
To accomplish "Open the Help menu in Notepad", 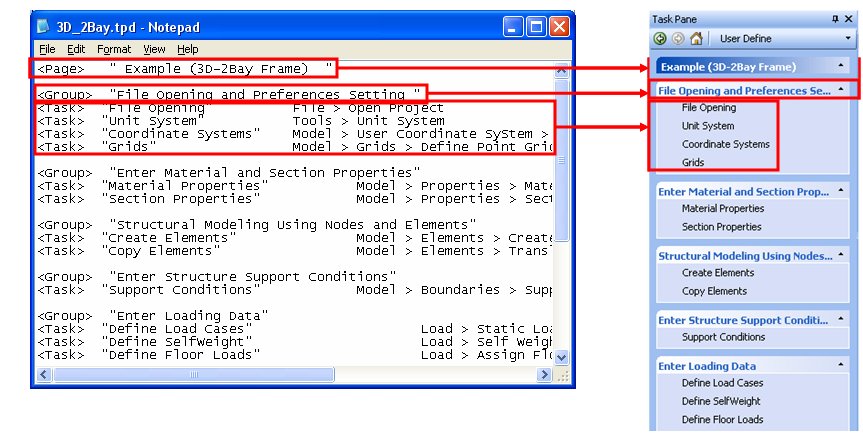I will [x=188, y=49].
